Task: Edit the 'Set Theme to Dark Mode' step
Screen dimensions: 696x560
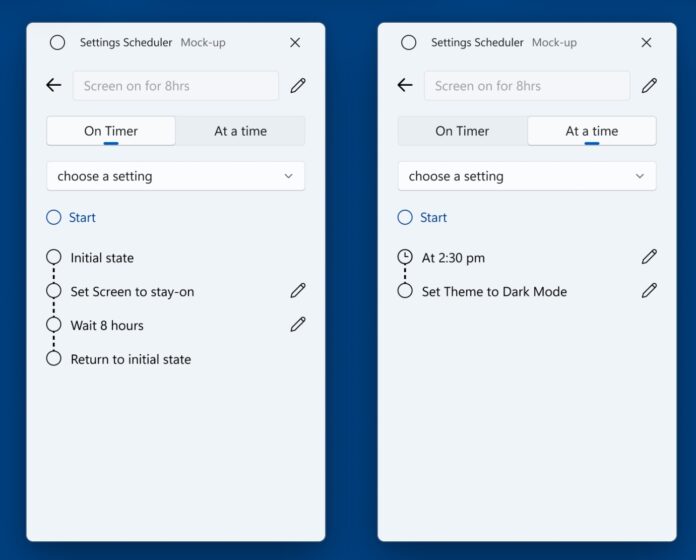Action: tap(649, 290)
